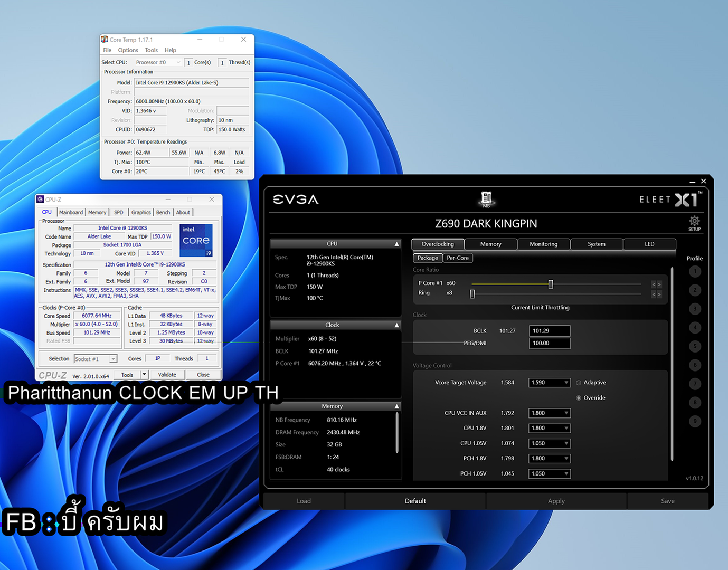Switch to LED tab in ELEET X1
Screen dimensions: 728x570
(649, 244)
